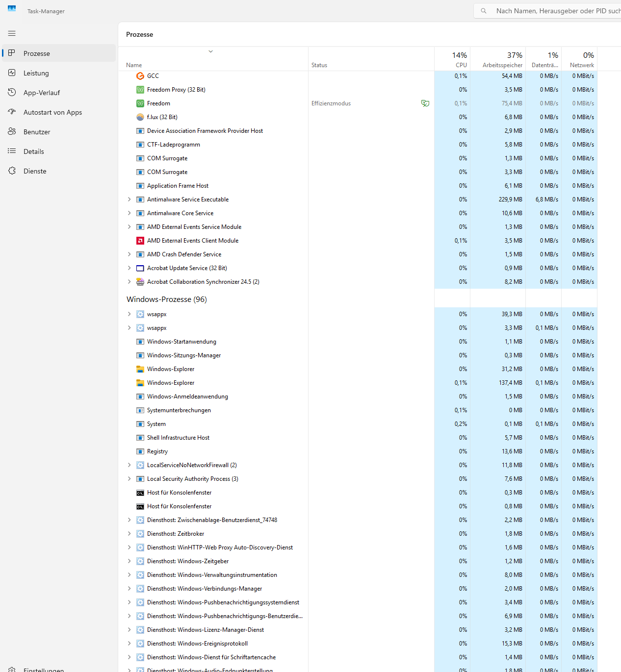Click the CTF-Ladeprogramm icon
The width and height of the screenshot is (621, 672).
point(140,145)
